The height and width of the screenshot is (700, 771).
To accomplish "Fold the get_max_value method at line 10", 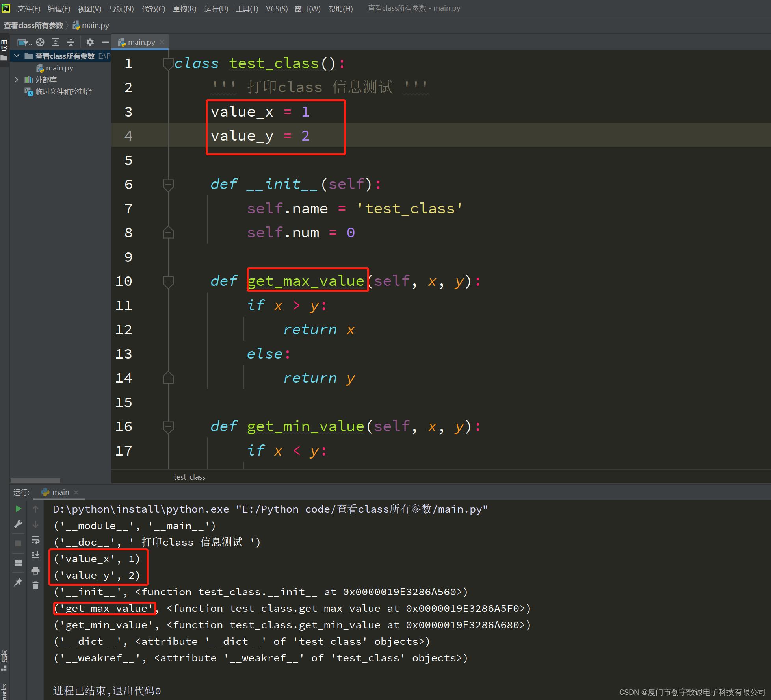I will pos(168,281).
